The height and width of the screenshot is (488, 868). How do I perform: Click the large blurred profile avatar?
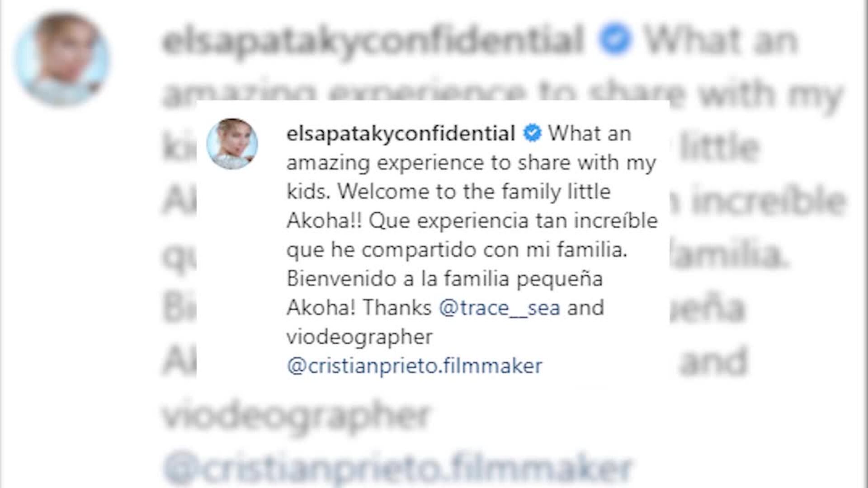[x=62, y=60]
